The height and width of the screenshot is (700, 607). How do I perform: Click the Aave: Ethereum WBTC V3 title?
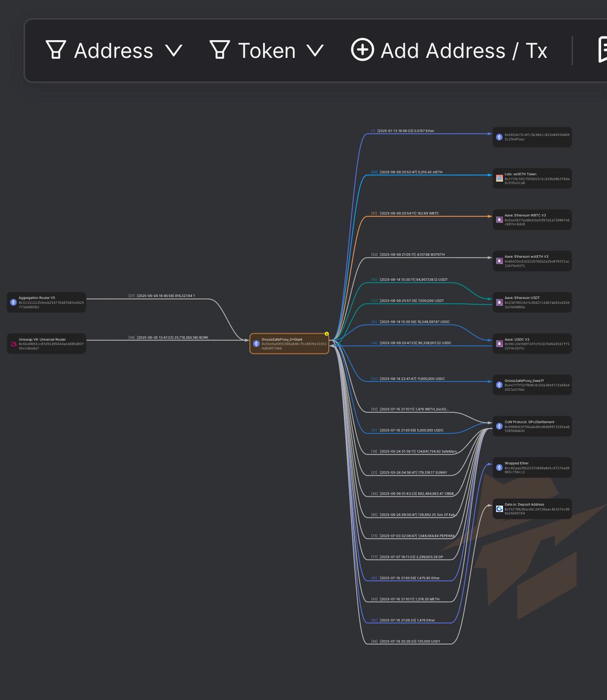[525, 215]
